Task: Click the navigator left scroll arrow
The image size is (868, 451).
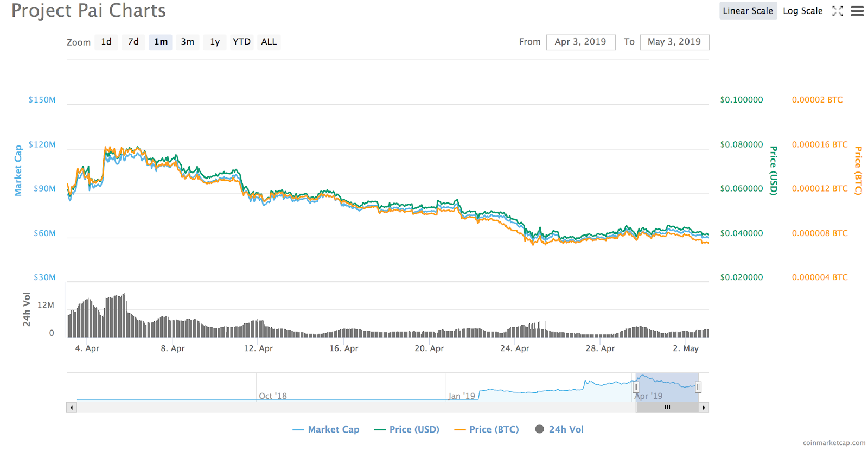Action: pyautogui.click(x=72, y=407)
